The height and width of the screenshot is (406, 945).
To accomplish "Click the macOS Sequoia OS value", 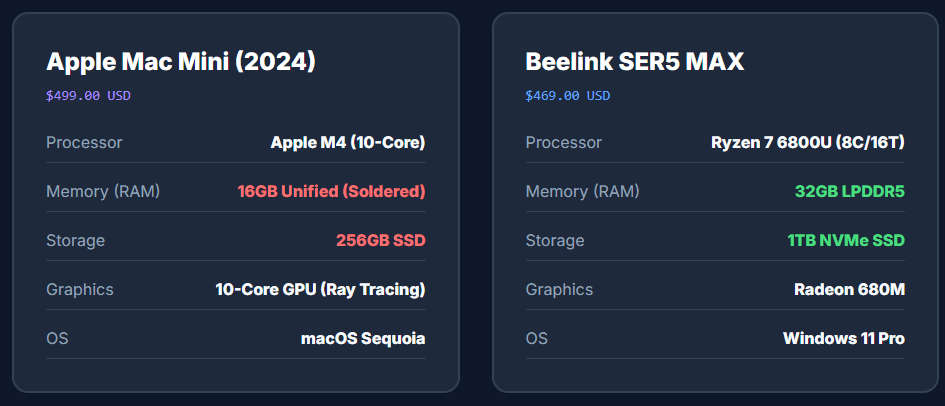I will click(x=363, y=338).
